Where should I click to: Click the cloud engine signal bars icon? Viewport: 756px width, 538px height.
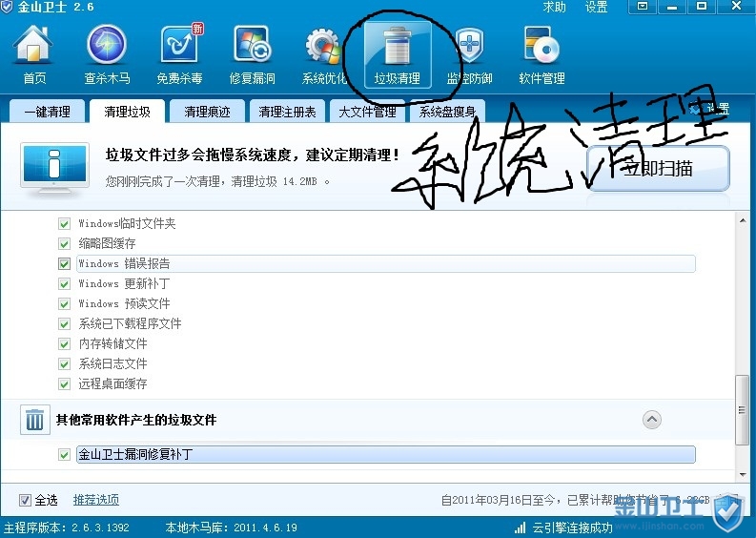[520, 527]
